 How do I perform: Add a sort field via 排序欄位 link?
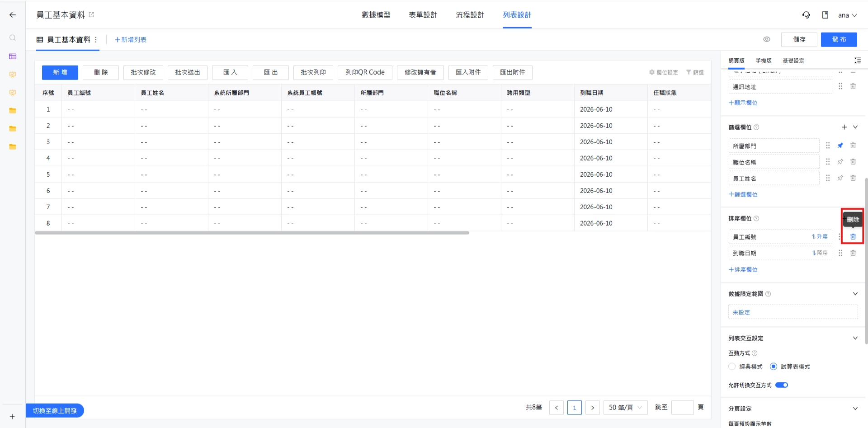(743, 269)
